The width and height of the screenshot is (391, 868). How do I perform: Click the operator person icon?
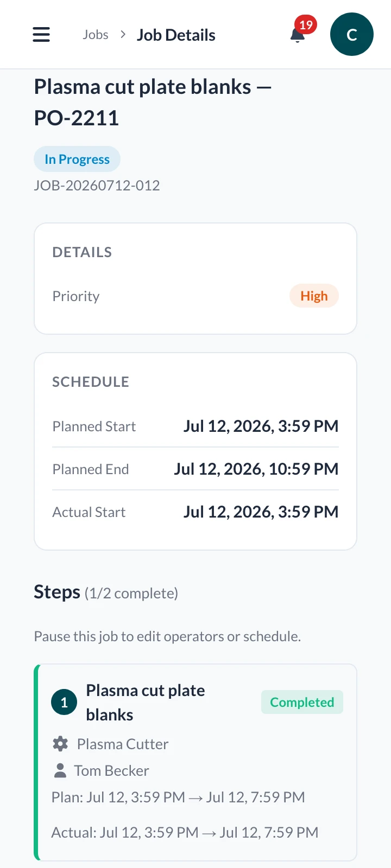[x=60, y=770]
